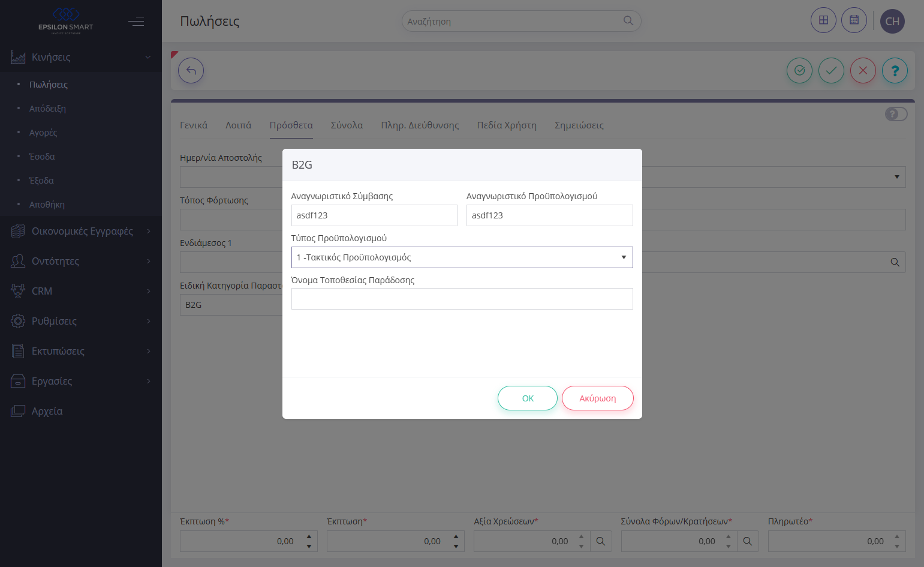The image size is (924, 567).
Task: Click the CH user avatar
Action: (892, 21)
